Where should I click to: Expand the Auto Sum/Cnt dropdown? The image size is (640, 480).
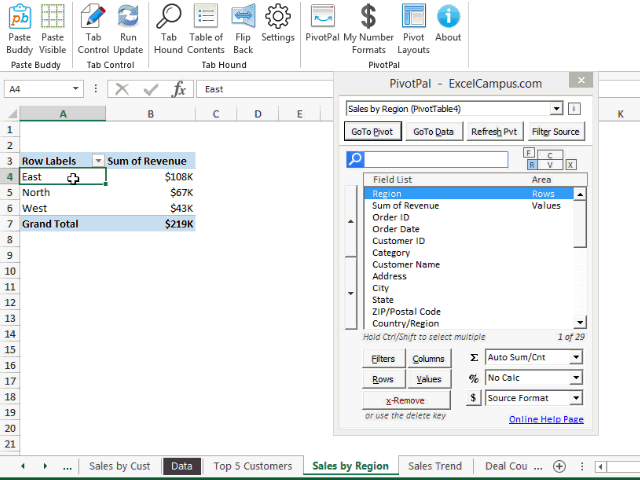(x=575, y=356)
